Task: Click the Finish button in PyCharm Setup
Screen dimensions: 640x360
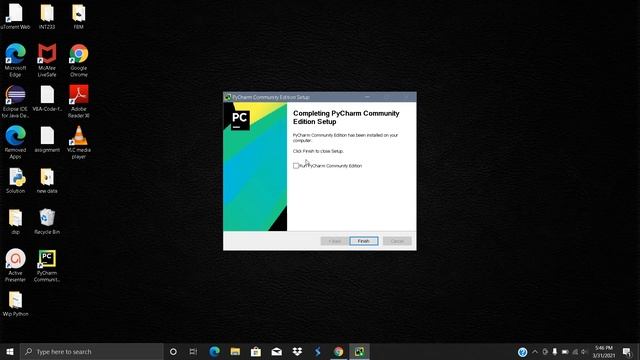Action: pos(364,241)
